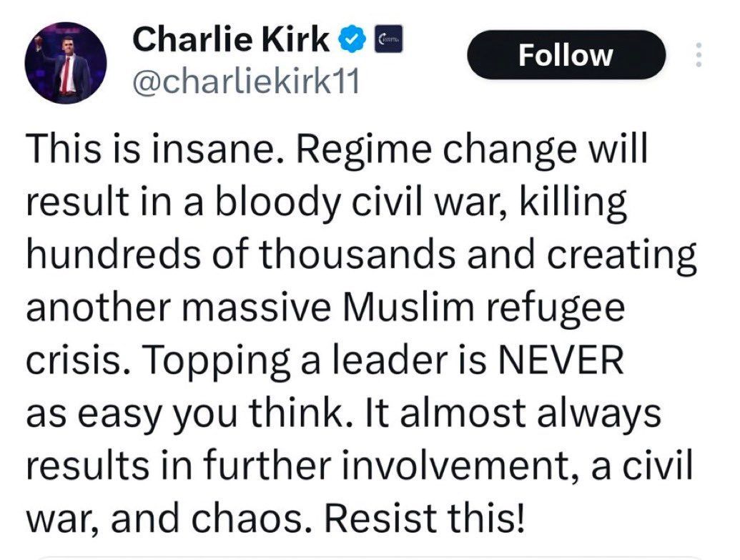Screen dimensions: 740x560
Task: Follow the Charlie Kirk account
Action: [566, 55]
